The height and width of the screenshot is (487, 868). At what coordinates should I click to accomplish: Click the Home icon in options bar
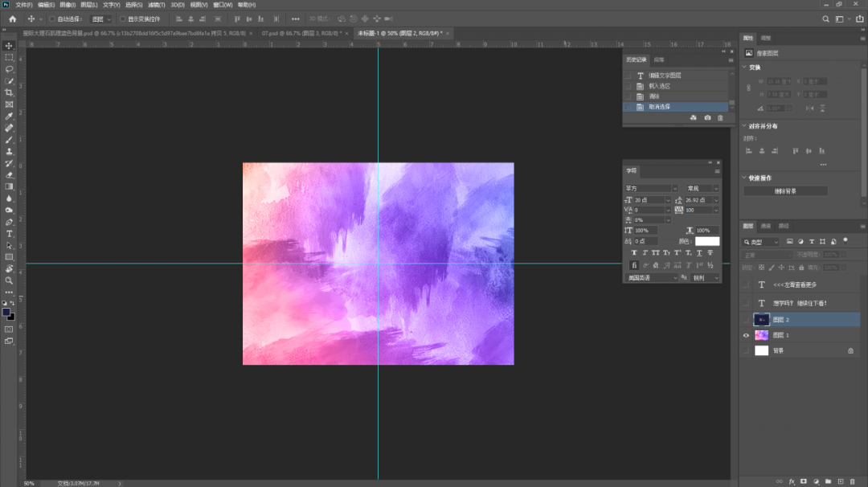pos(12,18)
